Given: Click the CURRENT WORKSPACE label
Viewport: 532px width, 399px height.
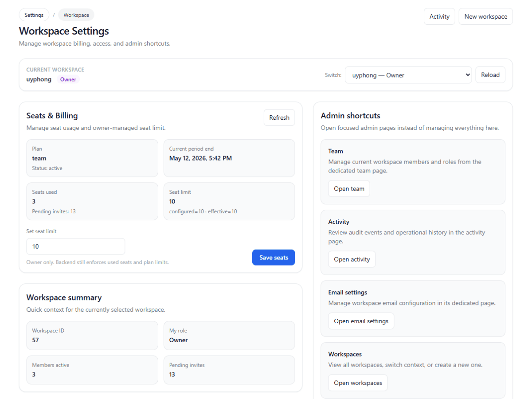Looking at the screenshot, I should [x=55, y=70].
